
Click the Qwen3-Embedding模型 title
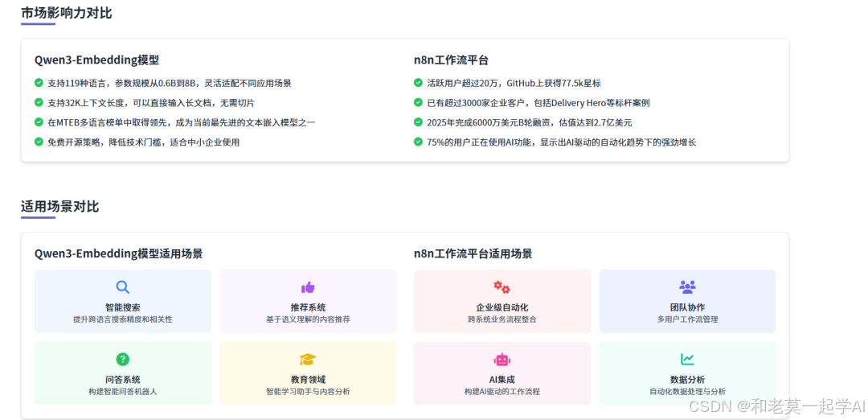tap(97, 60)
